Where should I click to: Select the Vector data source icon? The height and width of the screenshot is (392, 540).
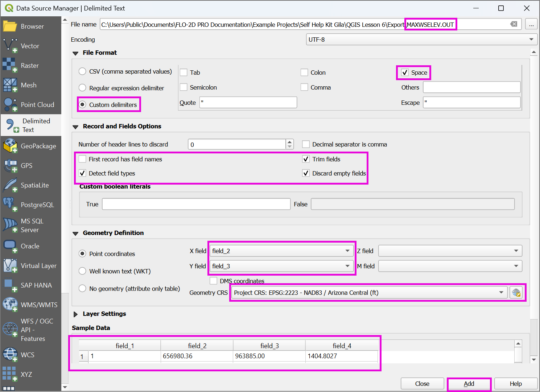(10, 46)
